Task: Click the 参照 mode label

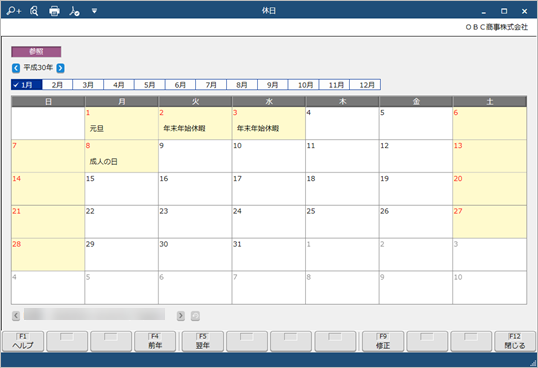Action: [x=36, y=51]
